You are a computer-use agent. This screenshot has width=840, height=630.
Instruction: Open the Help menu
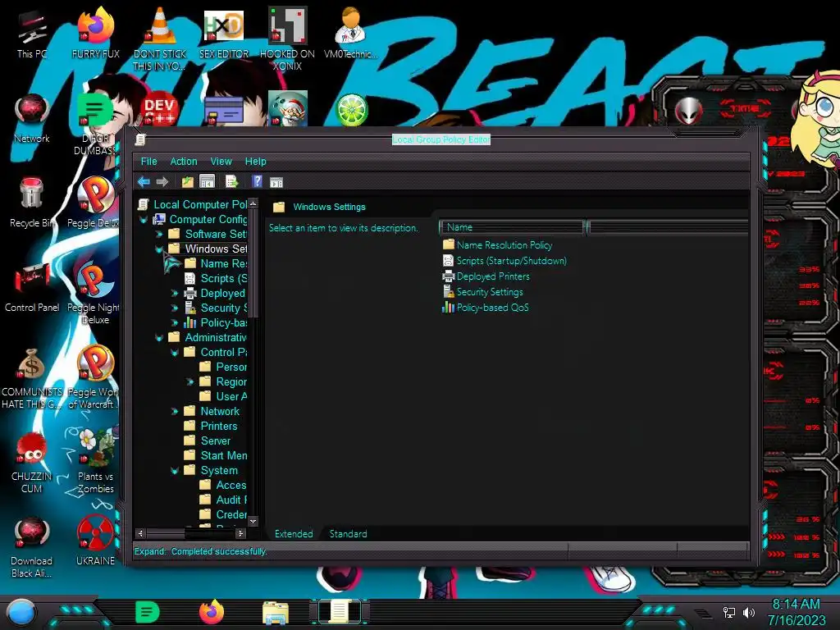tap(256, 162)
